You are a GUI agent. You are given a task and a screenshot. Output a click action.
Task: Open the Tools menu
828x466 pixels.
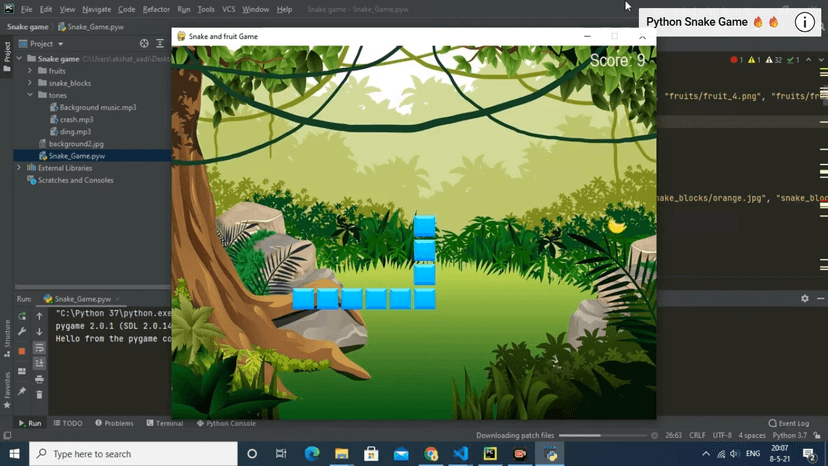206,9
